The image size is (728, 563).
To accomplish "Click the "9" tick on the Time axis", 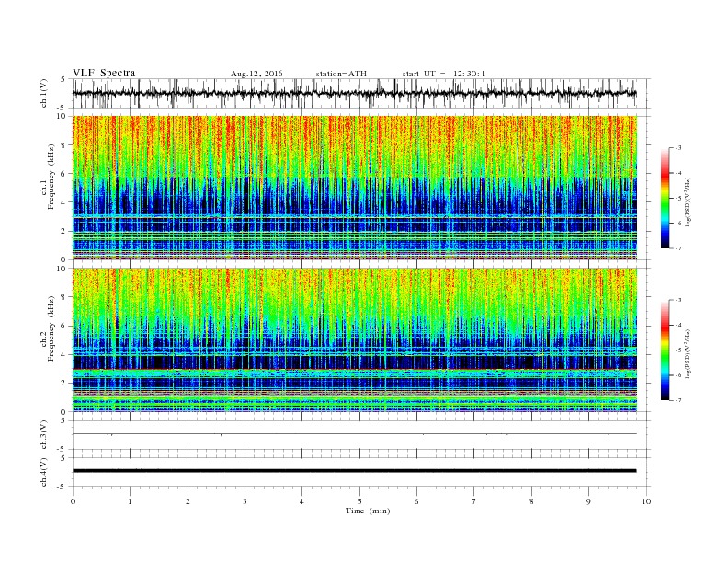I will [588, 501].
